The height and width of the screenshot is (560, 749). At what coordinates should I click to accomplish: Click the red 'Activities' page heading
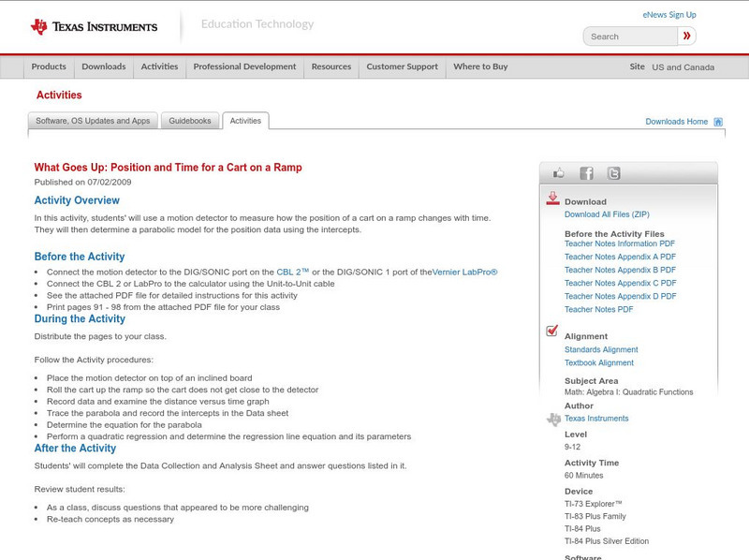click(59, 96)
